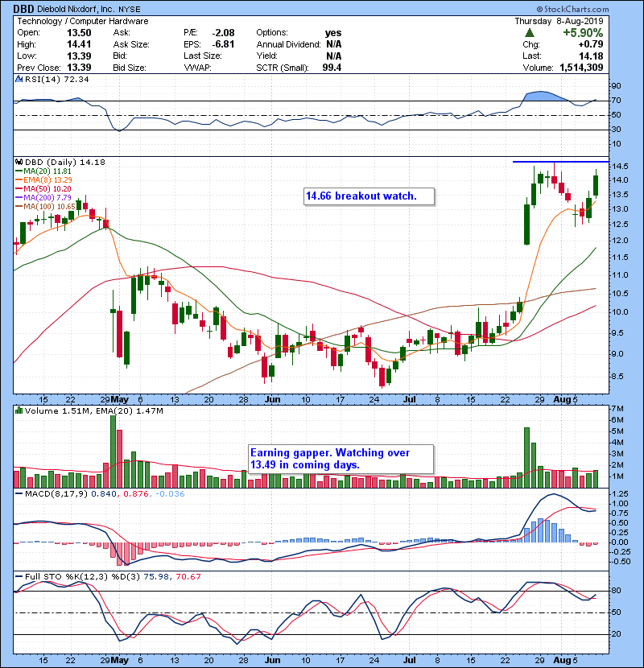The height and width of the screenshot is (668, 644).
Task: Click the DBD (Daily) 14.18 chart label
Action: coord(64,162)
